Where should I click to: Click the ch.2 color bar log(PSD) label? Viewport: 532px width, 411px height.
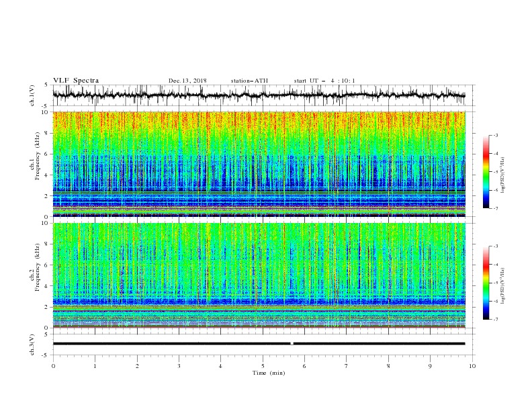click(503, 285)
